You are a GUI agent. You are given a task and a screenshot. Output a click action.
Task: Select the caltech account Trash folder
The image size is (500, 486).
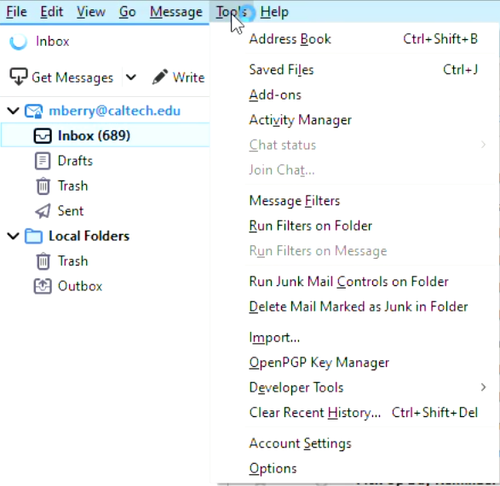pos(73,186)
